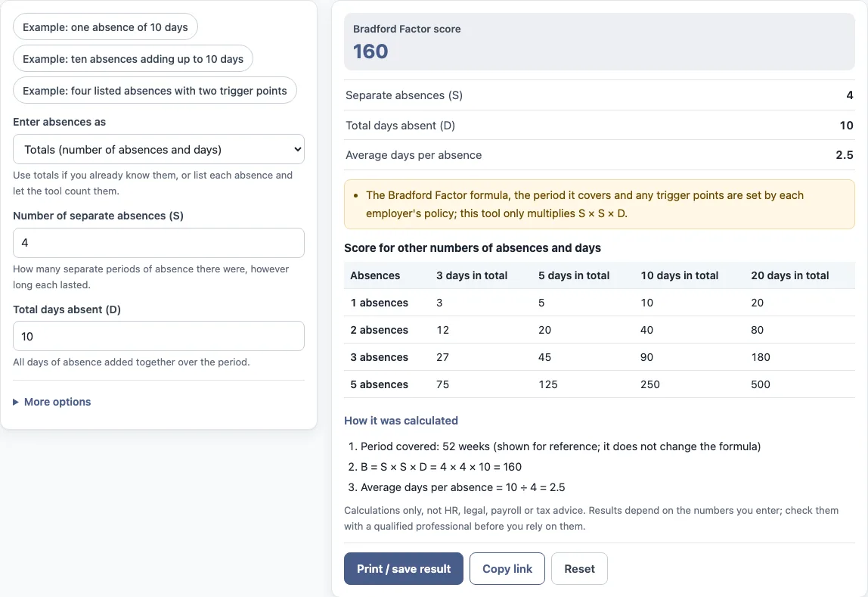Click the "20 days in total" column header
The width and height of the screenshot is (868, 597).
pos(789,275)
